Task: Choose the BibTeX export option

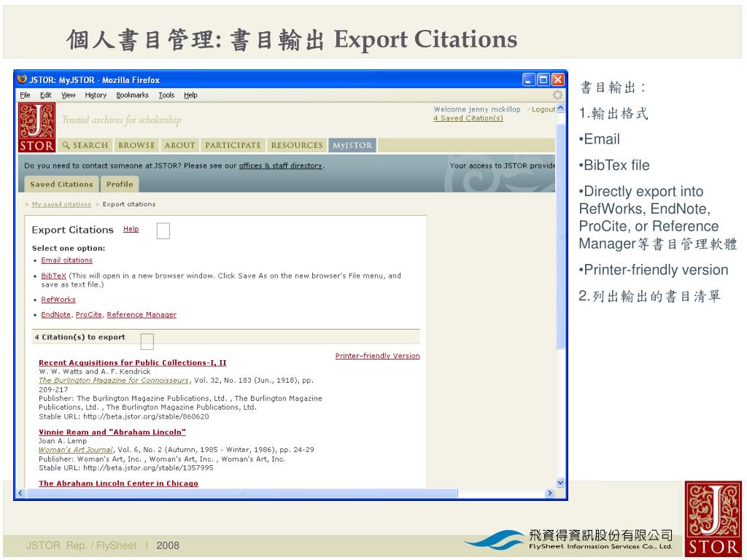Action: pos(53,276)
